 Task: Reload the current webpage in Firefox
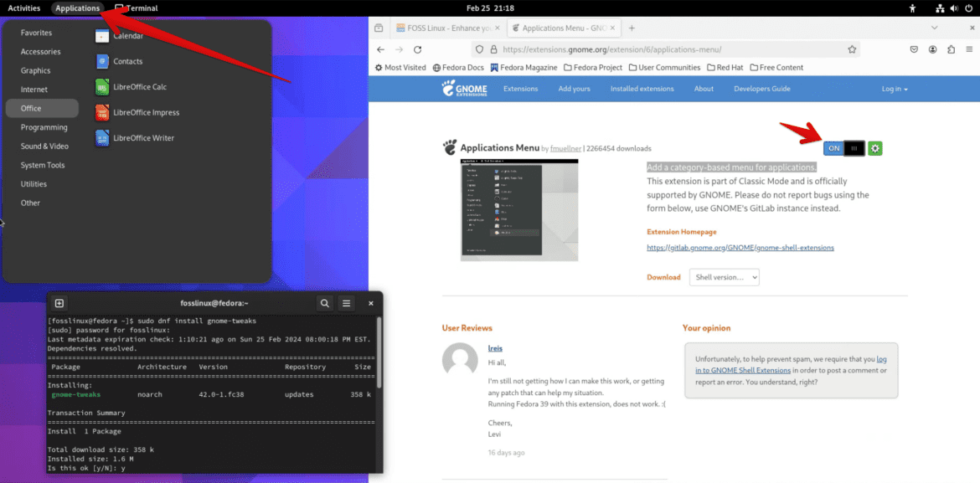pyautogui.click(x=417, y=49)
